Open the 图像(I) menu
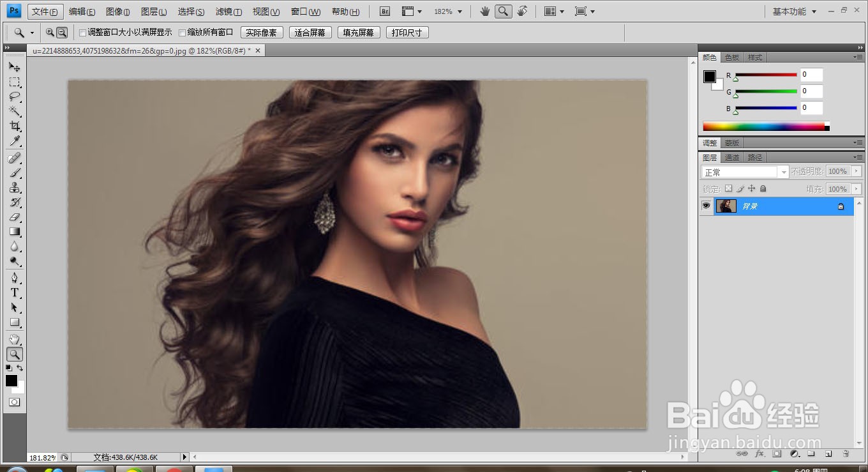 [x=118, y=11]
